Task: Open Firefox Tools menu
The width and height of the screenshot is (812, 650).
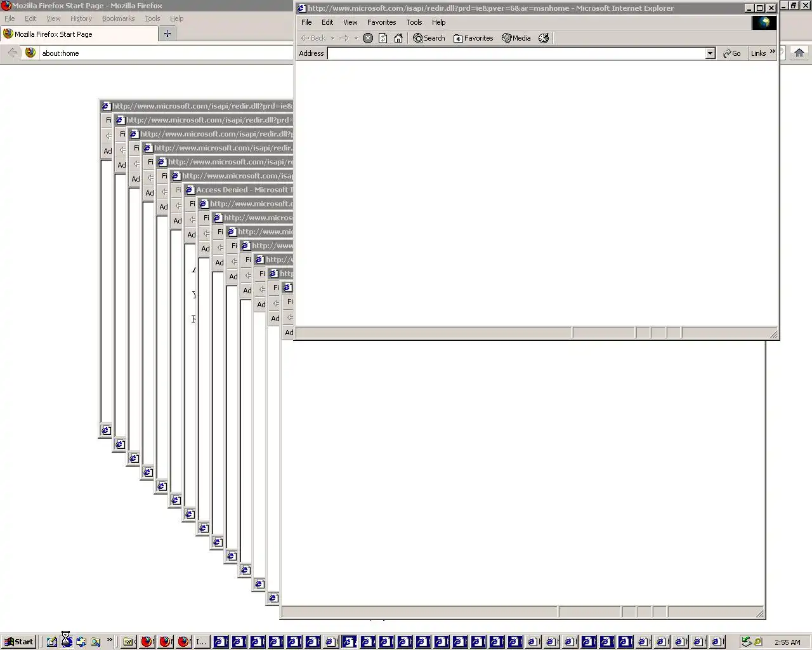Action: pos(152,18)
